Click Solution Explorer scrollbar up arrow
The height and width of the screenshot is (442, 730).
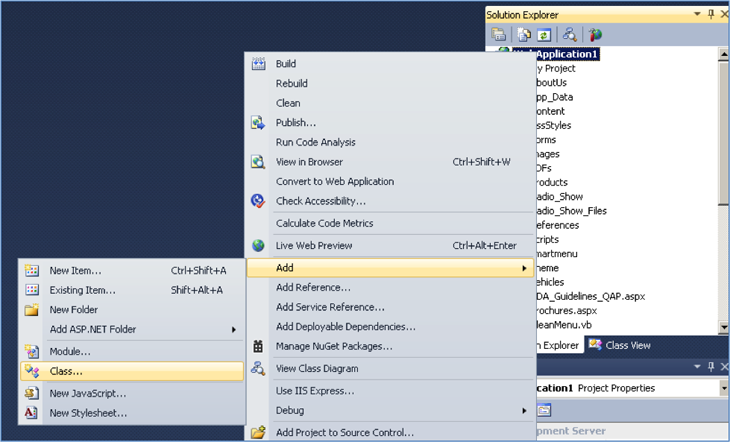(723, 54)
